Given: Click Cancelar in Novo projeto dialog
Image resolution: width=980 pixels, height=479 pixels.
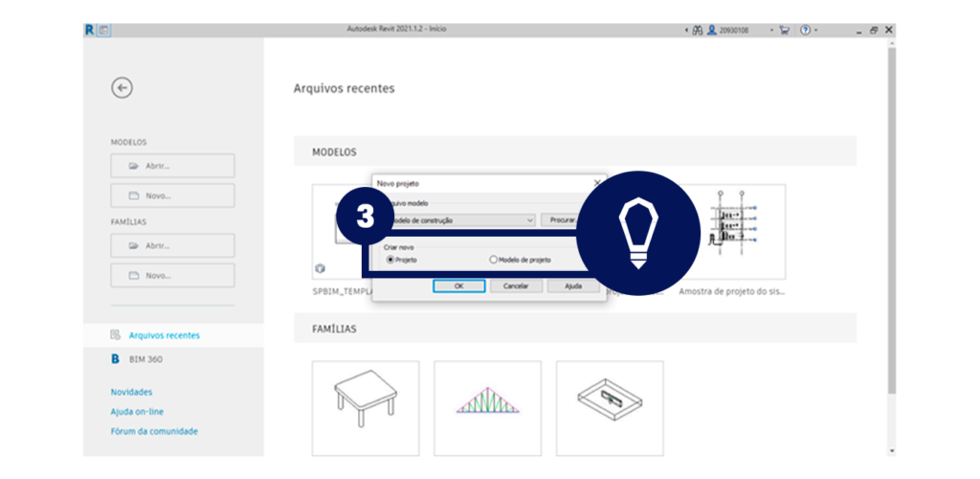Looking at the screenshot, I should (516, 285).
